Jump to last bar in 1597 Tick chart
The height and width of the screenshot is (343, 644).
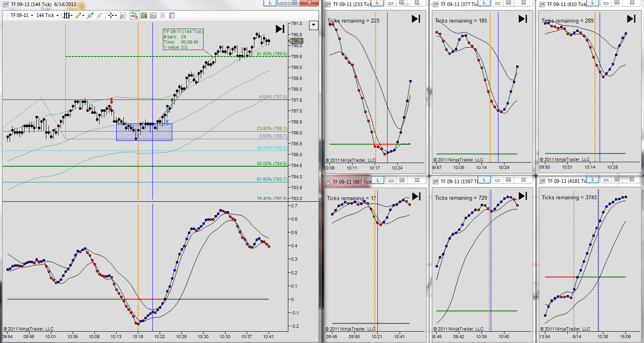[523, 196]
